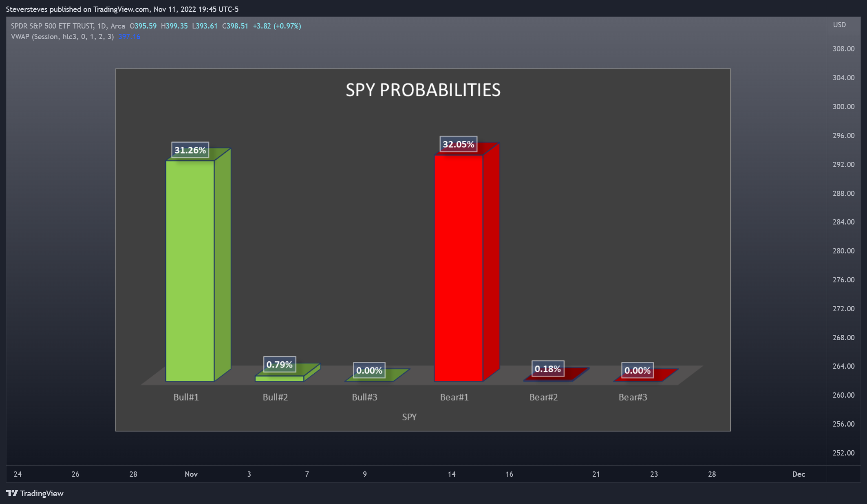
Task: Click the TradingView wordmark text
Action: click(42, 493)
